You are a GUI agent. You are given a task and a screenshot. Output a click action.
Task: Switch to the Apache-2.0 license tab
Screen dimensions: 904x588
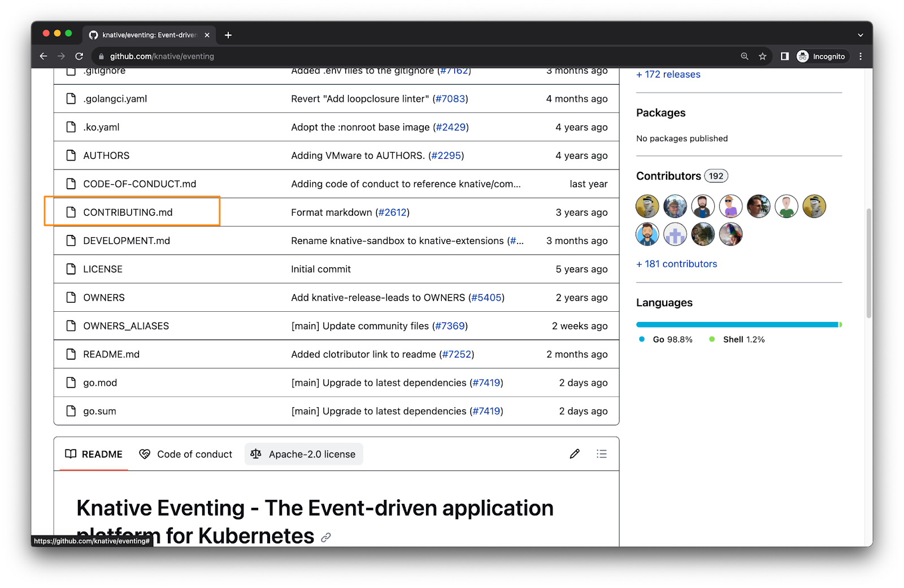pyautogui.click(x=303, y=454)
